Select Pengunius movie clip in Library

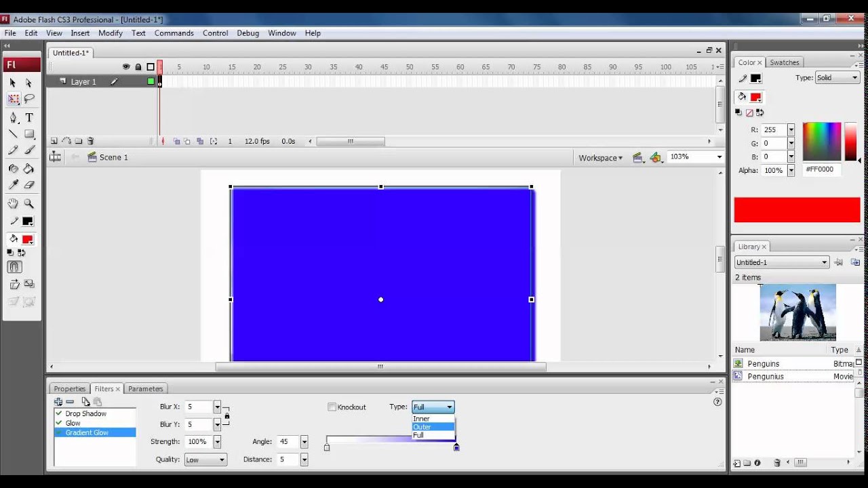point(766,377)
